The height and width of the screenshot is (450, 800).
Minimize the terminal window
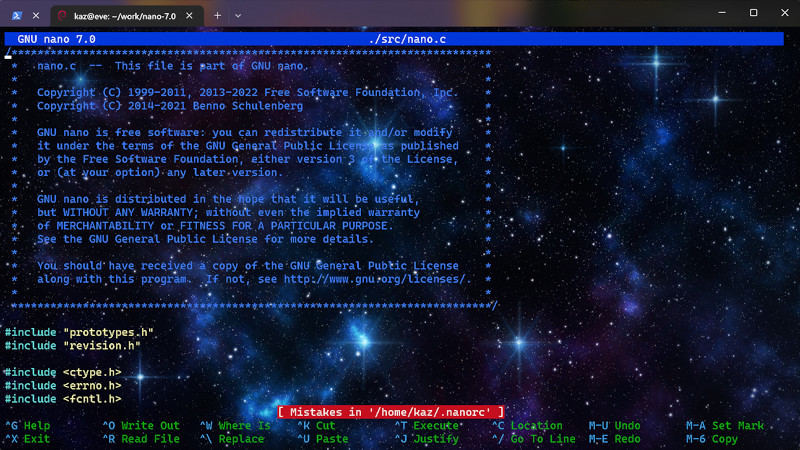pos(721,12)
